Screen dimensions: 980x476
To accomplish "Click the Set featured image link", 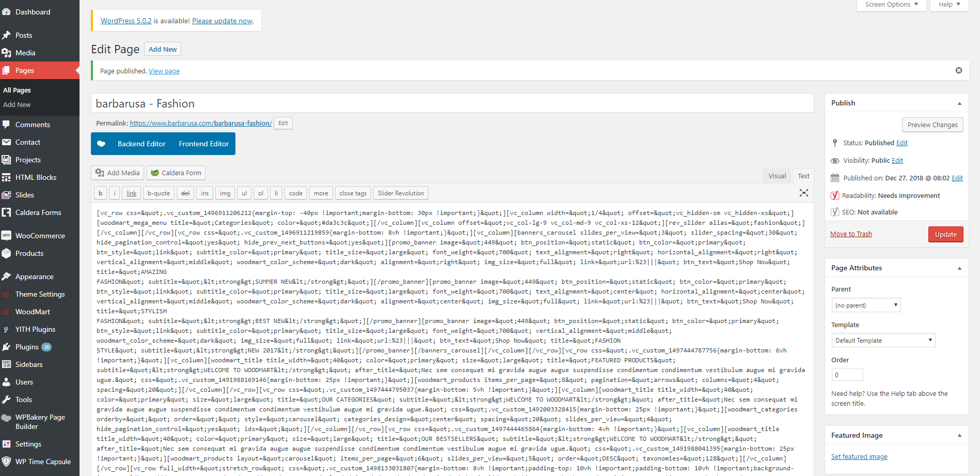I will coord(859,457).
